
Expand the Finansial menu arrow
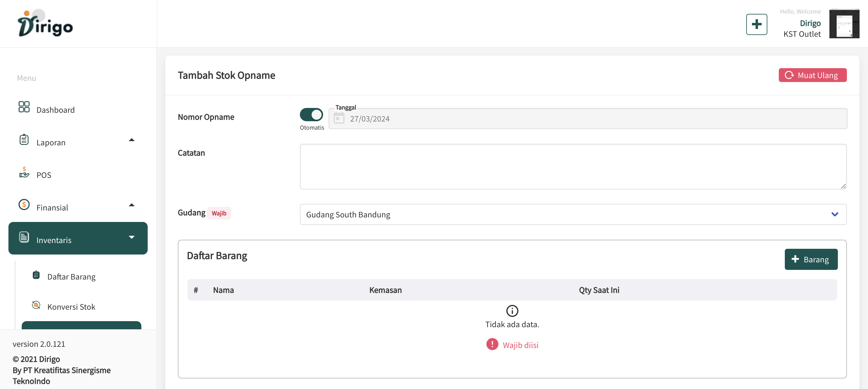coord(132,205)
